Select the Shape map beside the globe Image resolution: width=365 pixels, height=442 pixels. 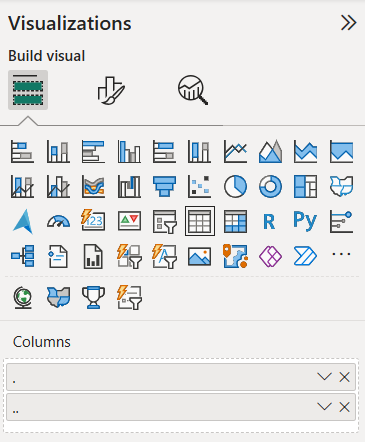tap(58, 298)
